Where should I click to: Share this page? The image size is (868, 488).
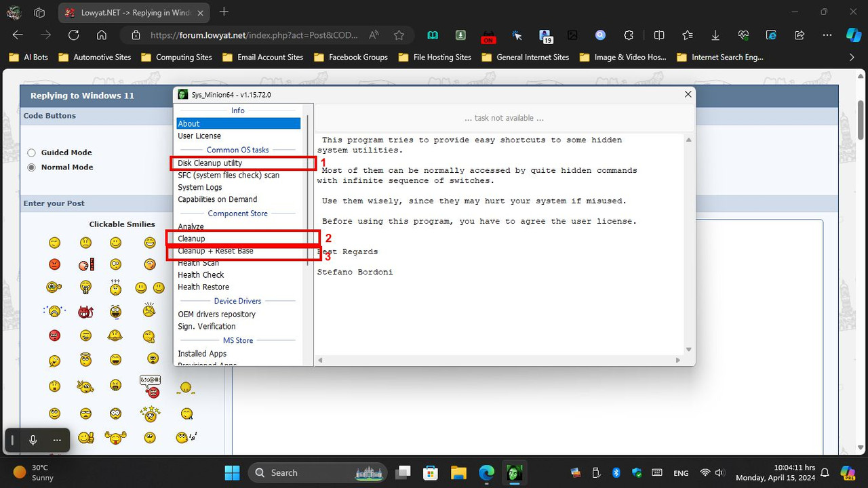pos(799,35)
